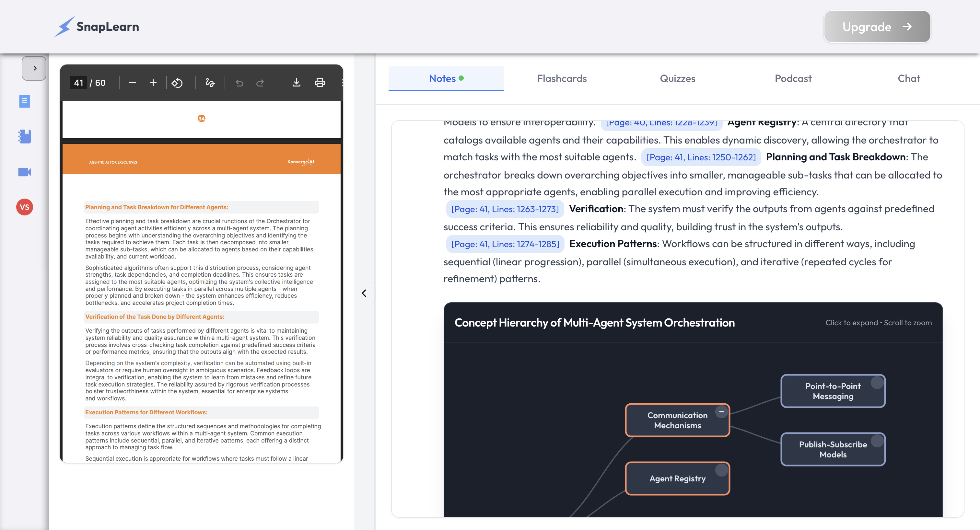The height and width of the screenshot is (530, 980).
Task: Toggle the Point-to-Point Messaging node circle
Action: coord(877,383)
